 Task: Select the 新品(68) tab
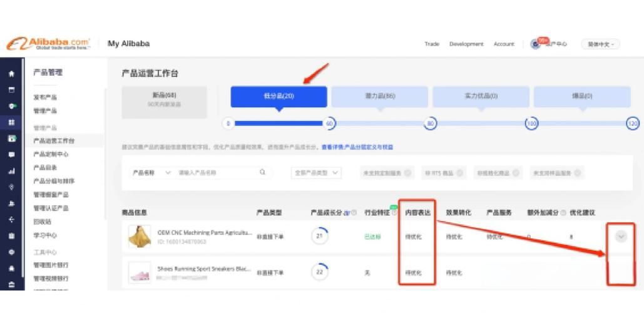[x=164, y=102]
